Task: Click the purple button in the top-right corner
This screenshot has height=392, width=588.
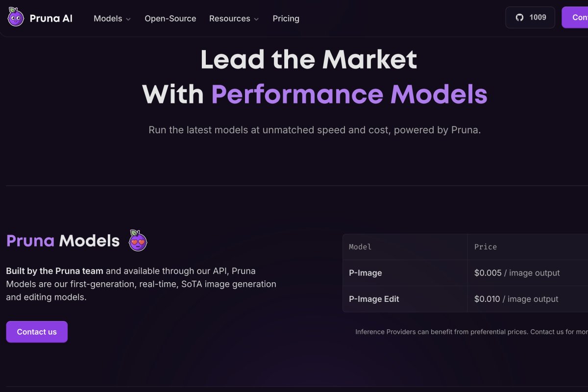Action: click(x=576, y=18)
